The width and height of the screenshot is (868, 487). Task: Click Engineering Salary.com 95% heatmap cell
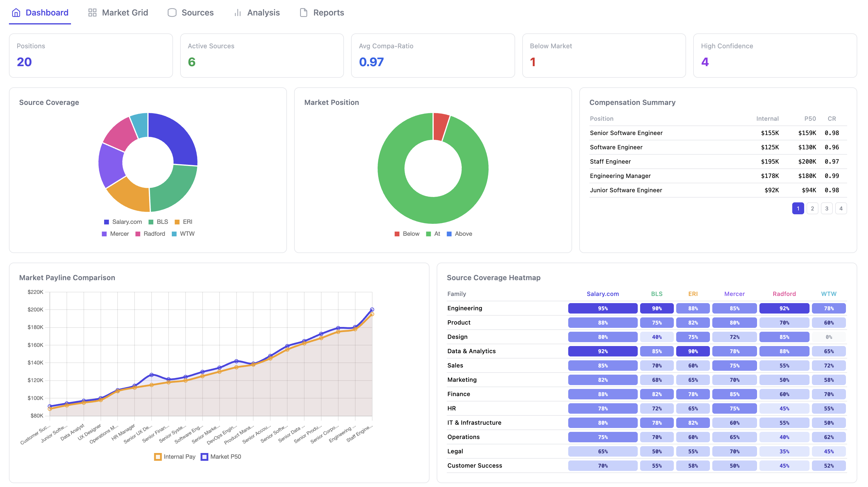(603, 308)
